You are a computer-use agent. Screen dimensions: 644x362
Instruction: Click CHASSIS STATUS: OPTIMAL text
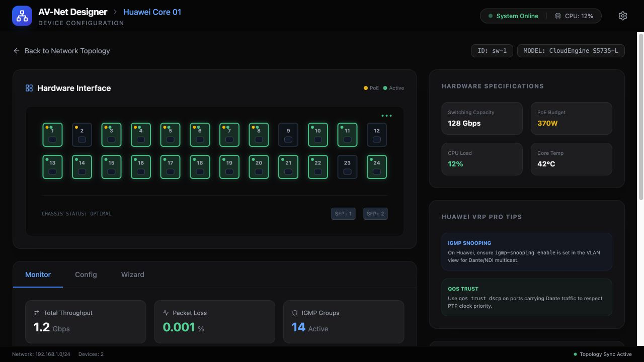pos(76,214)
